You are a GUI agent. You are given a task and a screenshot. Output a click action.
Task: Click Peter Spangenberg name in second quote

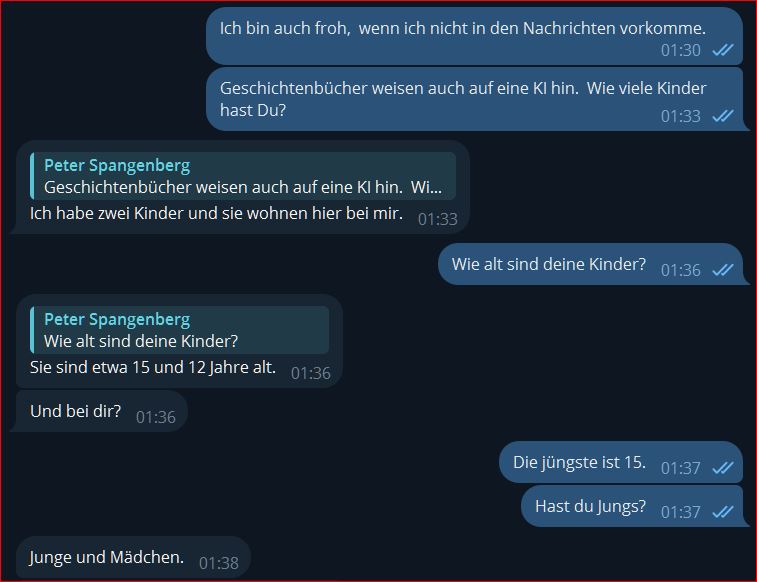pos(117,319)
